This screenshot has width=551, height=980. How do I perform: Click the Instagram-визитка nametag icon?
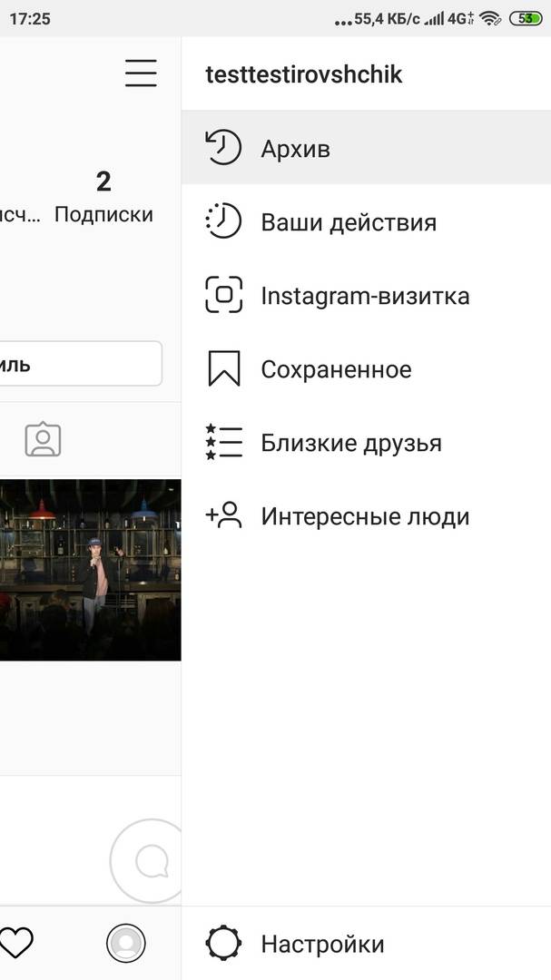click(x=223, y=294)
